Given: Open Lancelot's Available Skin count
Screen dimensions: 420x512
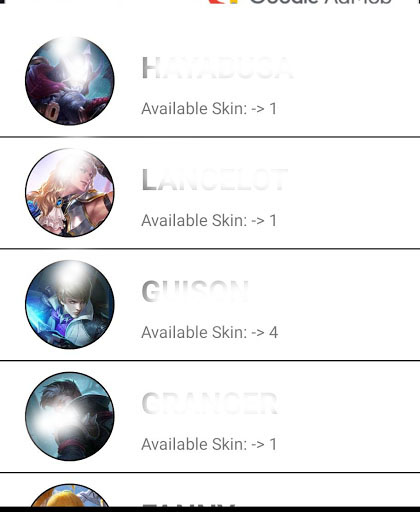Looking at the screenshot, I should click(x=209, y=220).
